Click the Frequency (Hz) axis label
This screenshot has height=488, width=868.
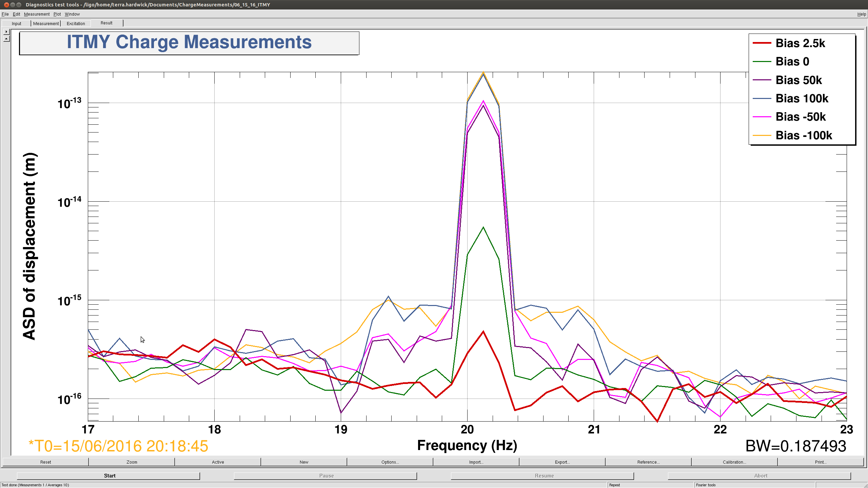(467, 445)
